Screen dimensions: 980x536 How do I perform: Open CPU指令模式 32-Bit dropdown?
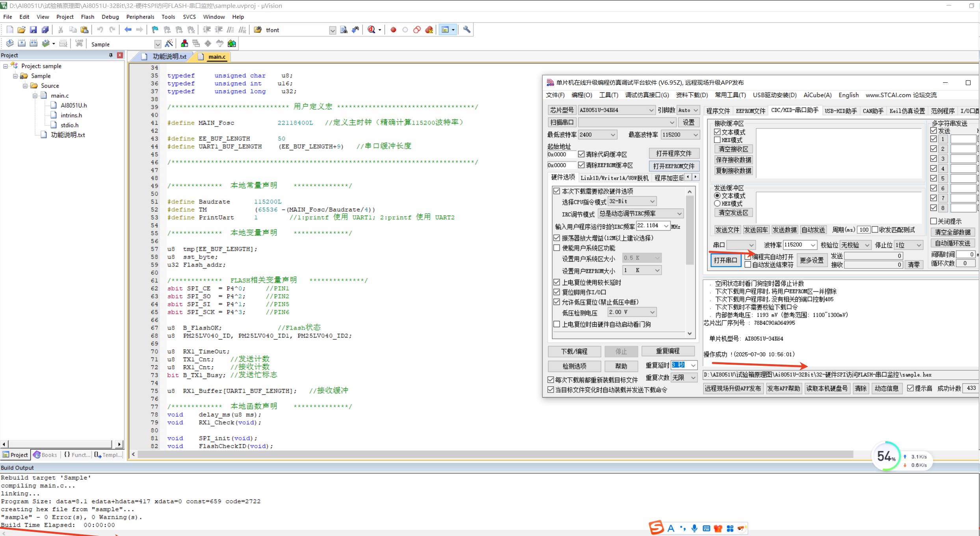632,201
